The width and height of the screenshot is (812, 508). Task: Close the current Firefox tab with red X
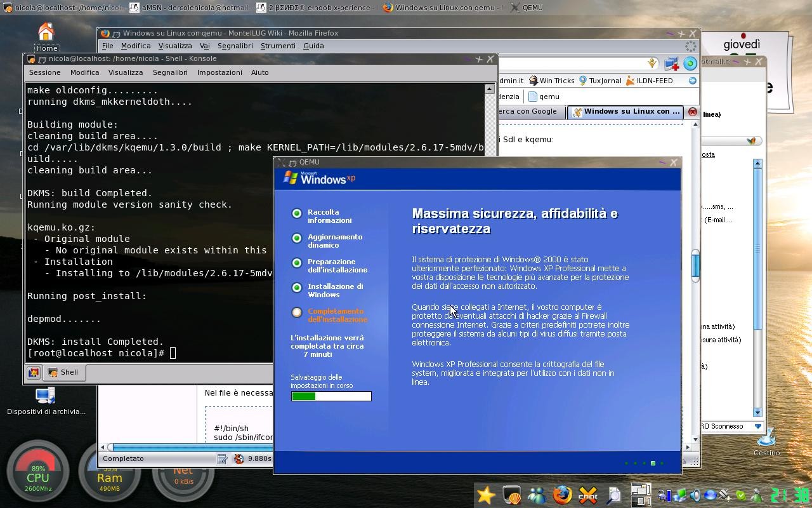pos(693,112)
